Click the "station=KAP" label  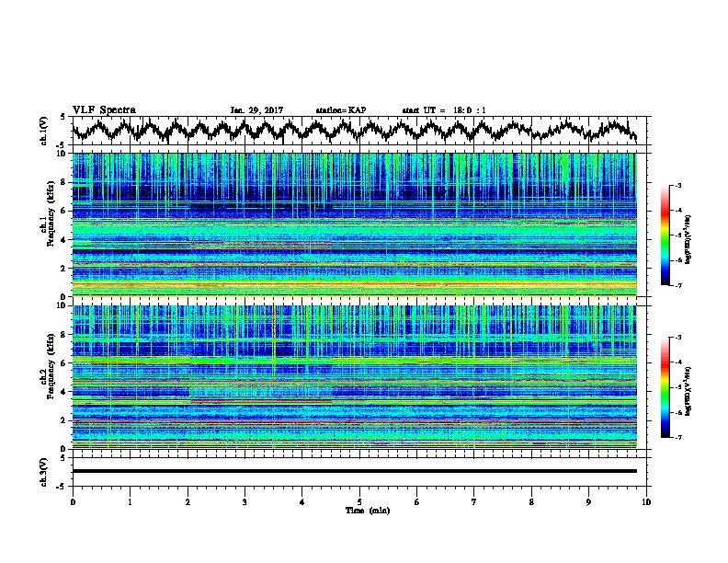point(341,110)
